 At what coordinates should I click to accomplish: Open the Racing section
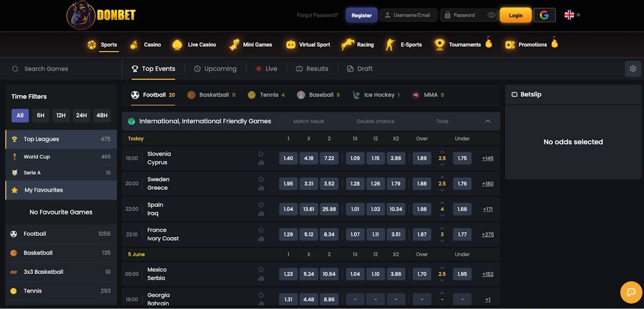click(x=357, y=45)
